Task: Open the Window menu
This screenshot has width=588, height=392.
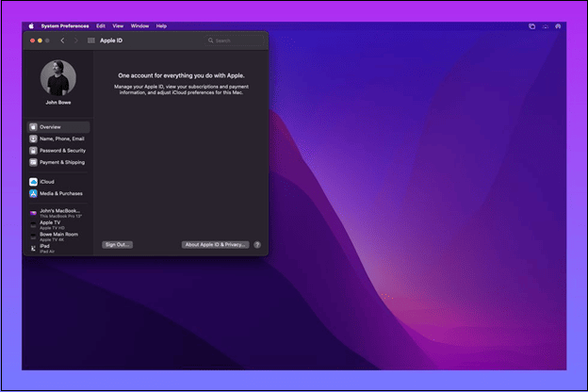Action: pyautogui.click(x=139, y=26)
